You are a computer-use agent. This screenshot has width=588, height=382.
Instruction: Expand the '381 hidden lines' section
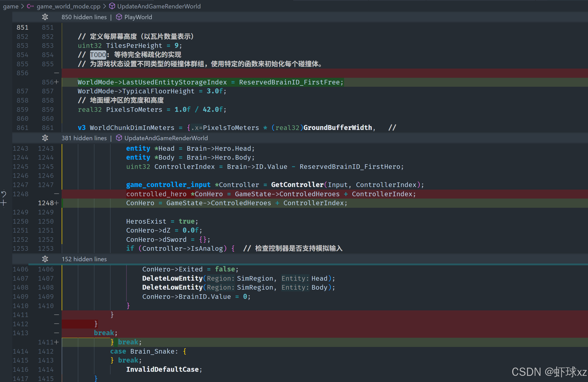[84, 138]
